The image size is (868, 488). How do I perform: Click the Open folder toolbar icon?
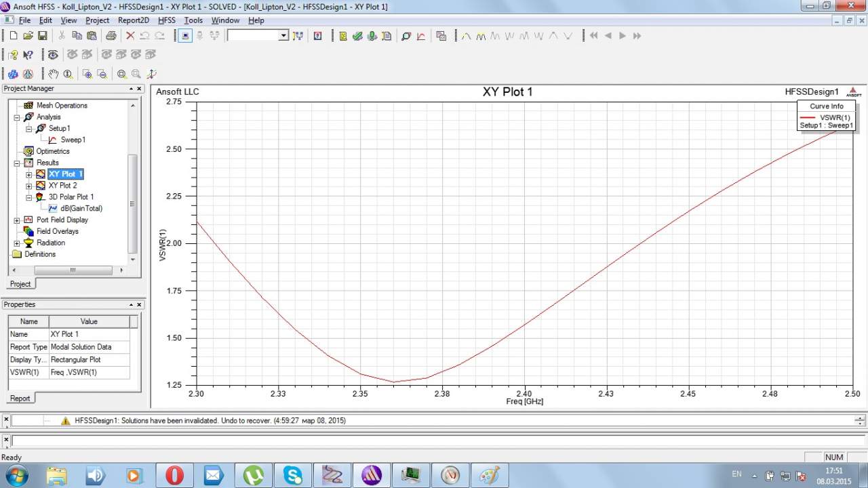pyautogui.click(x=28, y=36)
